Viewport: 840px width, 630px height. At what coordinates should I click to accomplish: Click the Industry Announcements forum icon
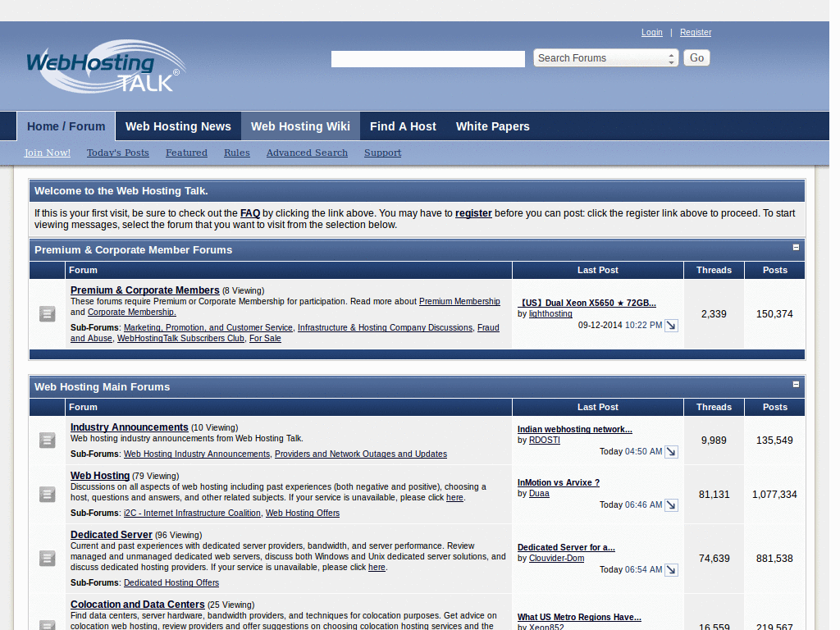click(47, 440)
